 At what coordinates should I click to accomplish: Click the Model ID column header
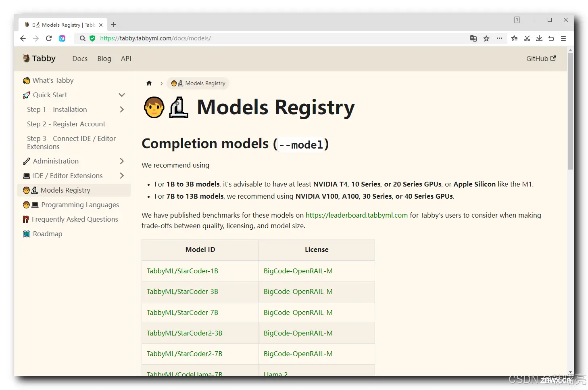[x=200, y=250]
